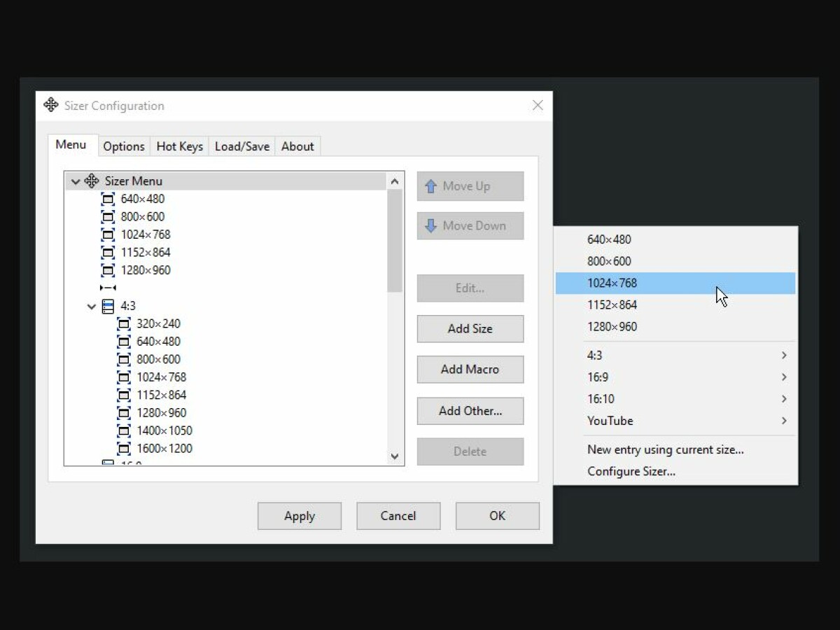840x630 pixels.
Task: Select the 320×240 entry text
Action: click(x=159, y=324)
